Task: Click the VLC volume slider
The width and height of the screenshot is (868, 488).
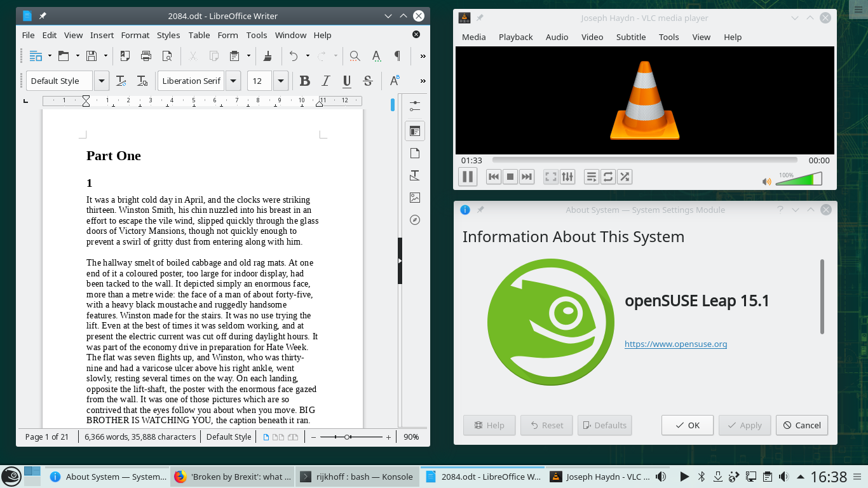Action: point(799,179)
